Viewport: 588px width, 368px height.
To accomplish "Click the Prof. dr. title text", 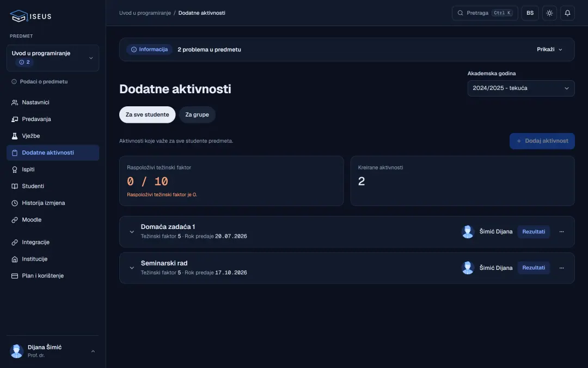I will click(x=36, y=355).
